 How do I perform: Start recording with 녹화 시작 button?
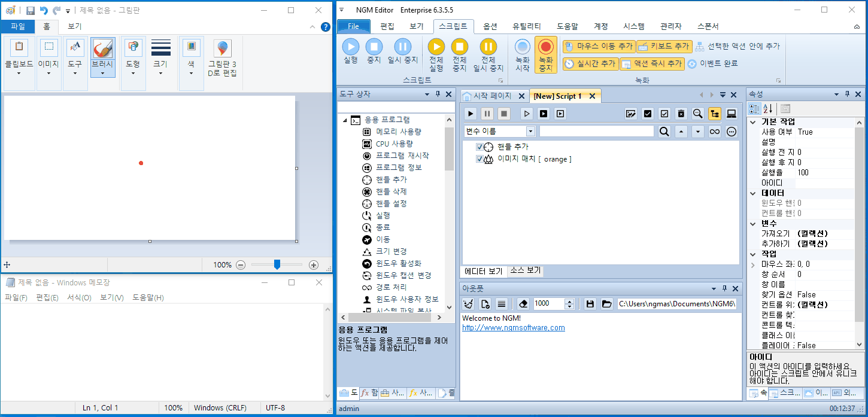(523, 55)
